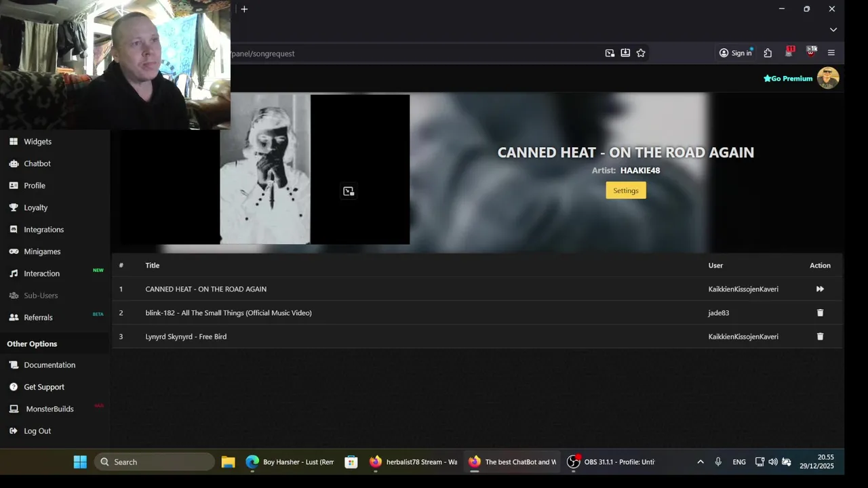This screenshot has width=868, height=488.
Task: Open the Windows Start menu
Action: tap(80, 462)
